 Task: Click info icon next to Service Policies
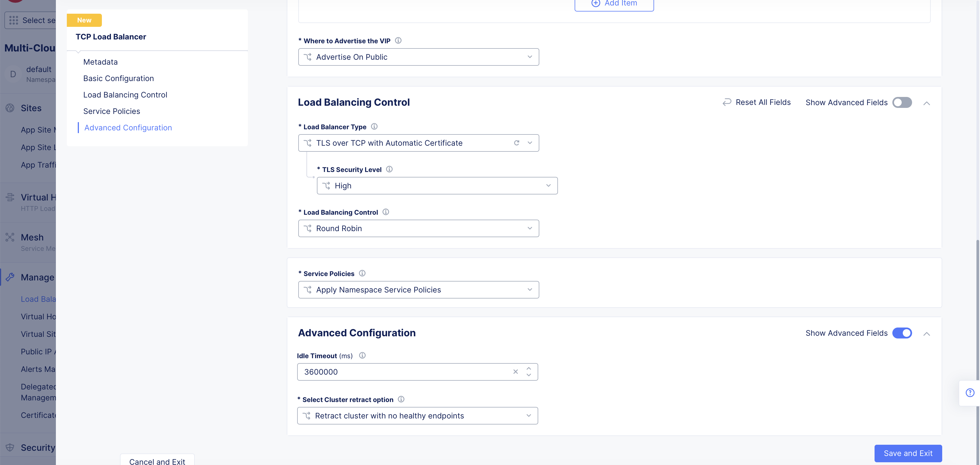[362, 273]
